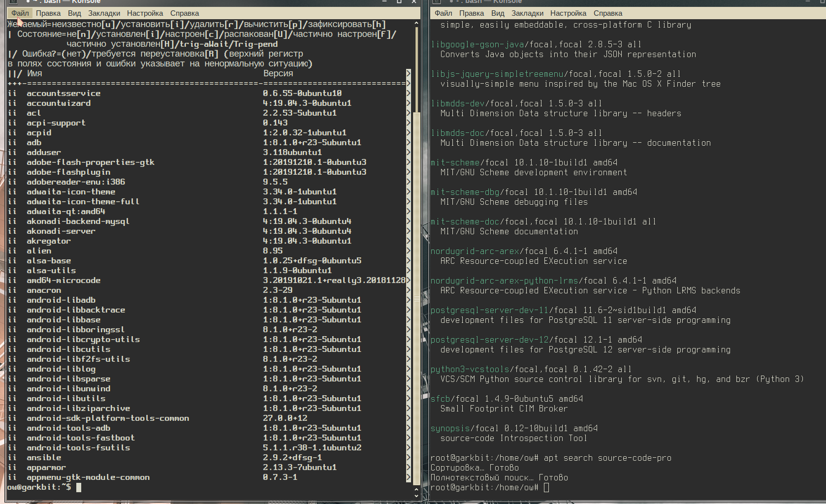Click adwaita-icon-theme-full package name

[x=83, y=201]
